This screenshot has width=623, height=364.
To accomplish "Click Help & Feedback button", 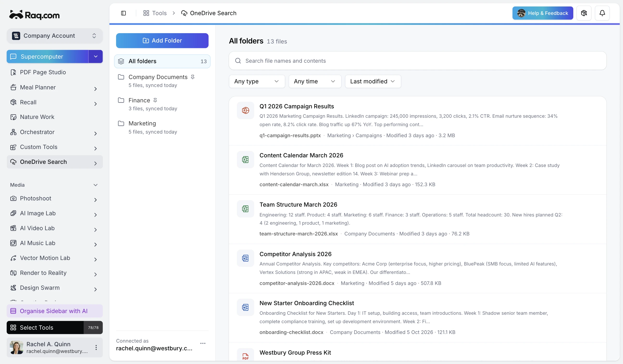I will [x=542, y=13].
